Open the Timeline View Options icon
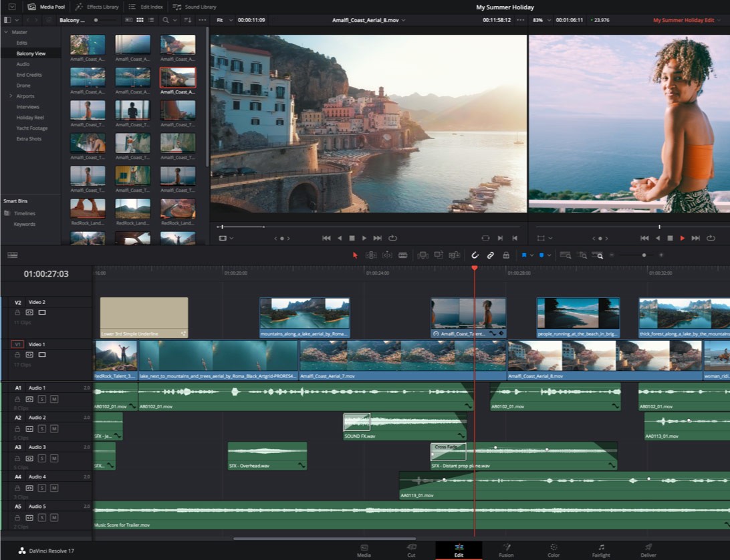The width and height of the screenshot is (730, 560). click(13, 255)
